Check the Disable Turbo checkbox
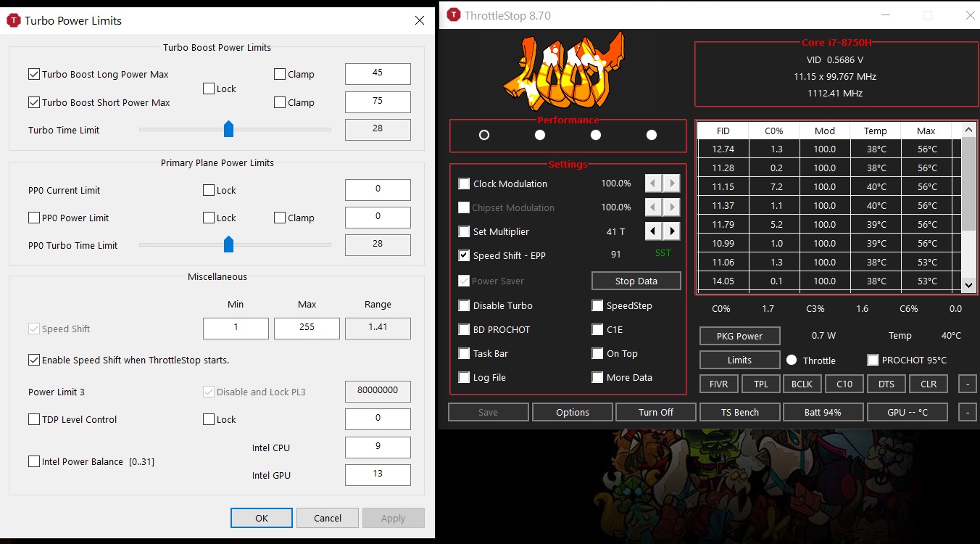Viewport: 980px width, 544px height. pyautogui.click(x=464, y=305)
